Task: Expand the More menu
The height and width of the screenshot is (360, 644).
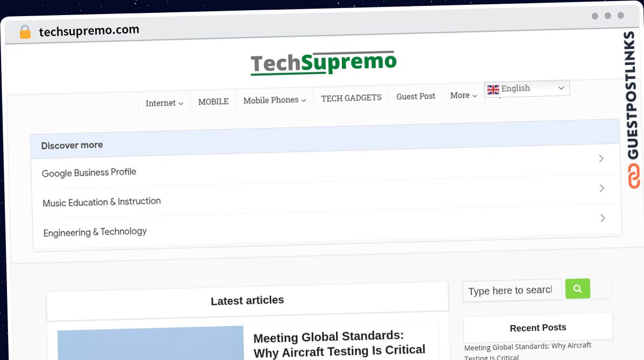Action: [464, 95]
